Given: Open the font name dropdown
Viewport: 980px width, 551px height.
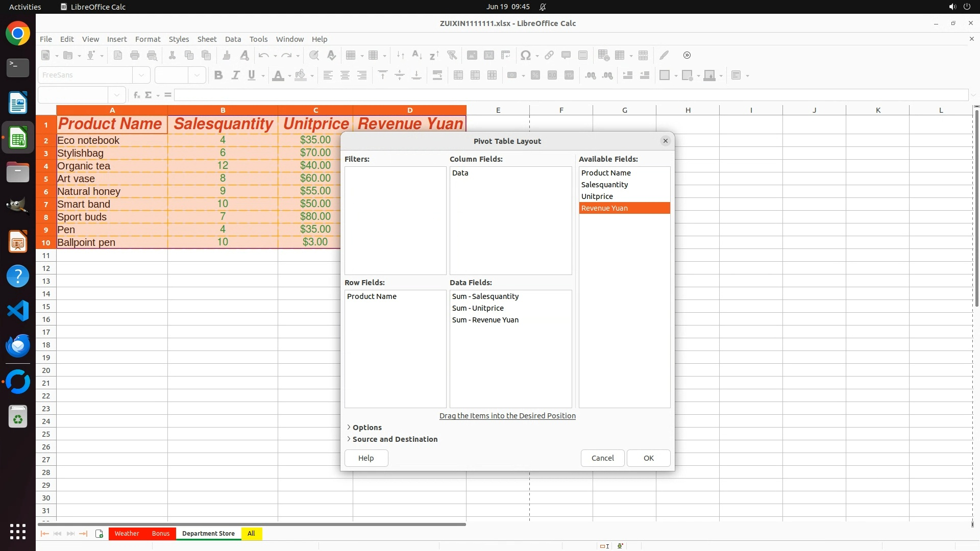Looking at the screenshot, I should click(141, 76).
